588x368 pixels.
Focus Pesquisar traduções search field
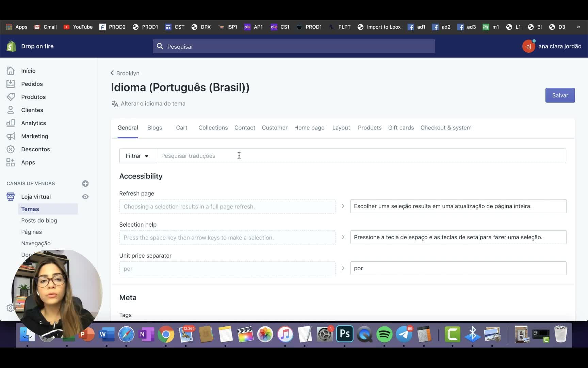click(361, 156)
